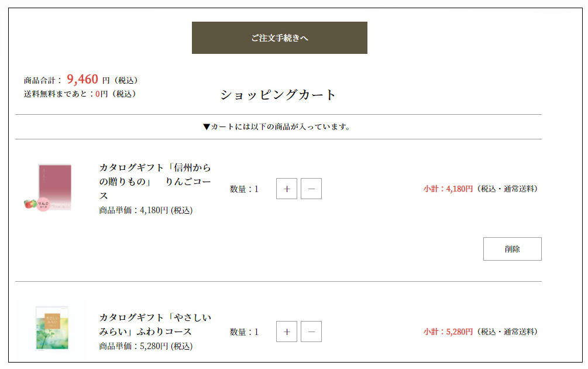Screen dimensions: 588x369
Task: Click the 小計 4,180円 subtotal text
Action: click(448, 189)
